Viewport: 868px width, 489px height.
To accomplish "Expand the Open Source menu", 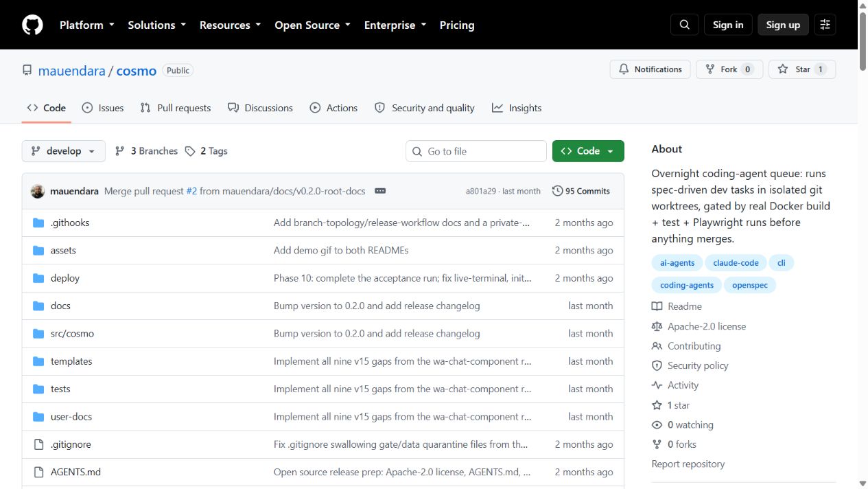I will pos(312,25).
